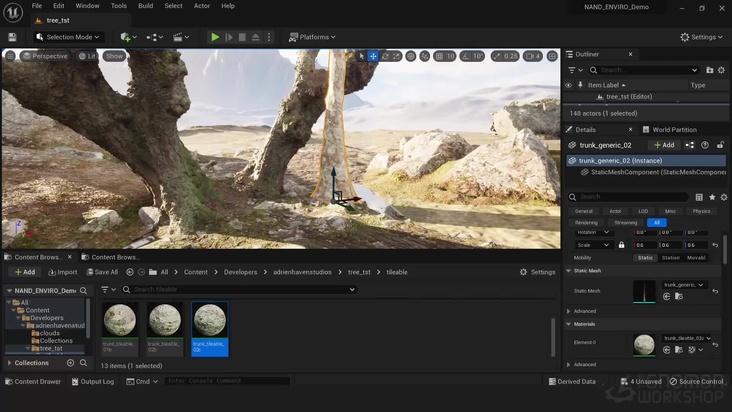The width and height of the screenshot is (732, 412).
Task: Open the Platforms dropdown
Action: point(312,37)
